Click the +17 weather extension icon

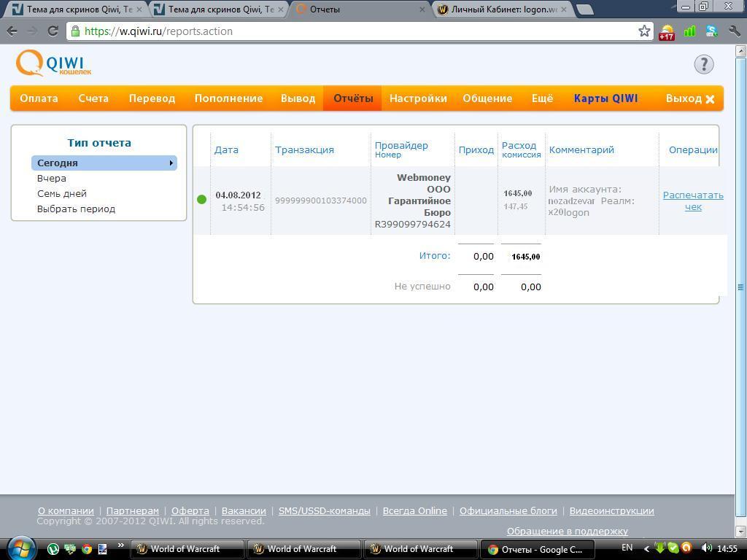(666, 31)
